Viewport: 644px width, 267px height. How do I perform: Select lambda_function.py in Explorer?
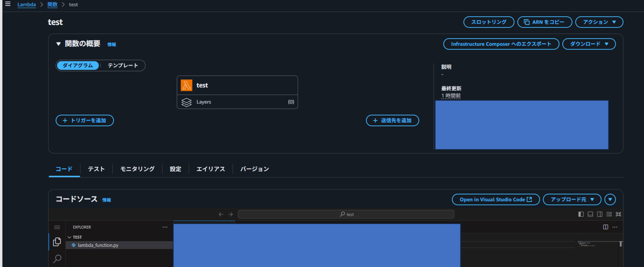coord(119,245)
